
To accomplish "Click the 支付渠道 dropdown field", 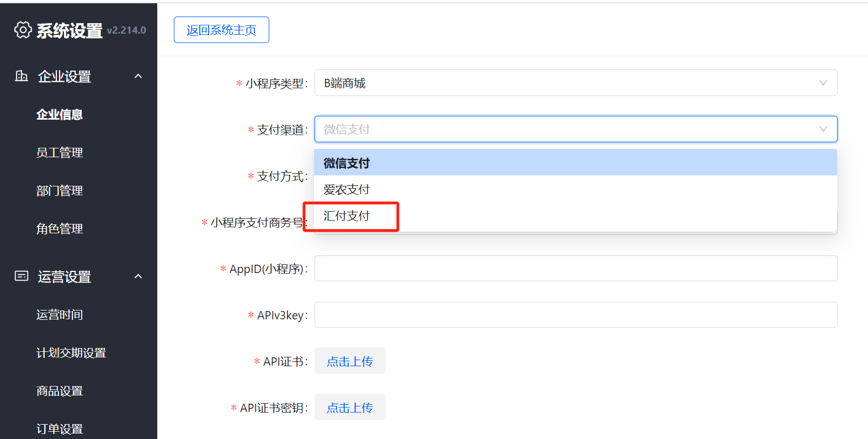I will (x=576, y=129).
